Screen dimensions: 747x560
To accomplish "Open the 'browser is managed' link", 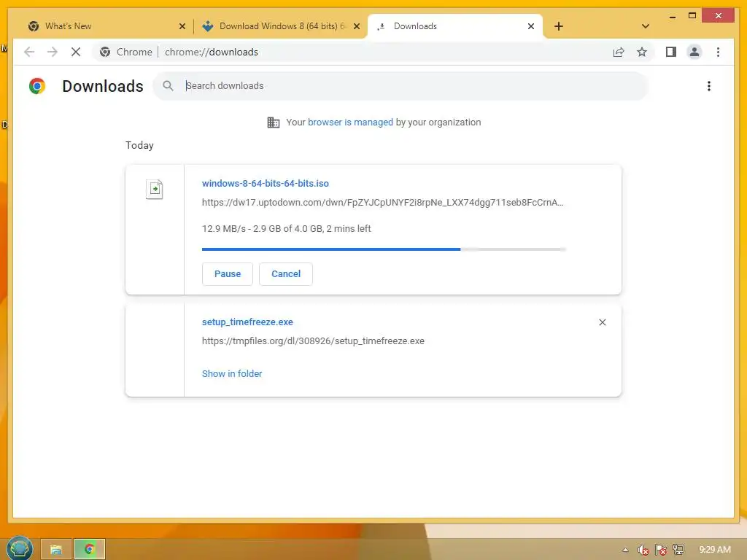I will tap(350, 122).
